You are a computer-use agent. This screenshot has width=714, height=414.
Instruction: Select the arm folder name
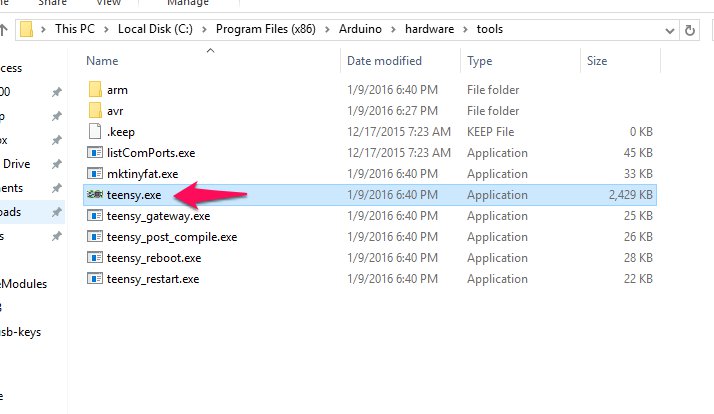point(117,90)
